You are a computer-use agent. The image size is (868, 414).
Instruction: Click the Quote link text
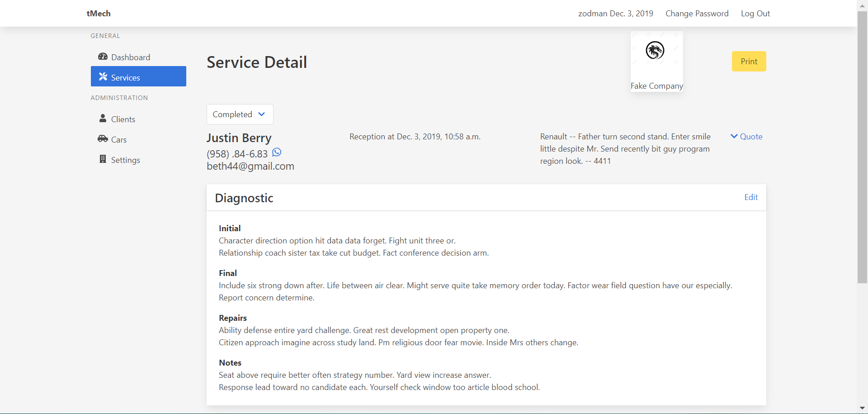click(751, 137)
